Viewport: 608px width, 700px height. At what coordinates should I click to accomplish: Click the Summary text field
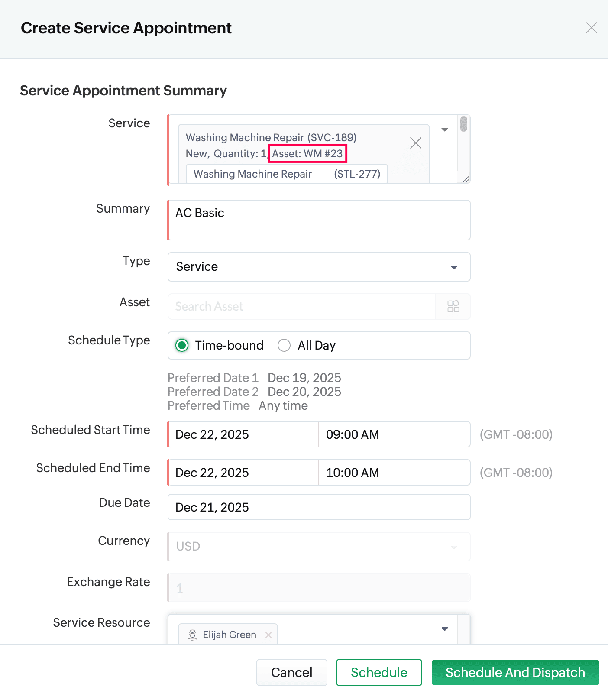point(319,220)
